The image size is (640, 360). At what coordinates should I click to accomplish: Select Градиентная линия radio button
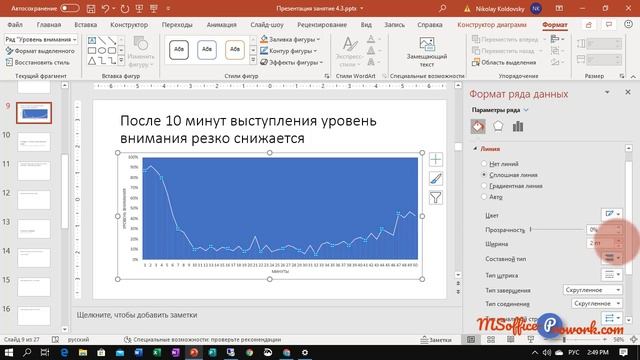tap(484, 186)
